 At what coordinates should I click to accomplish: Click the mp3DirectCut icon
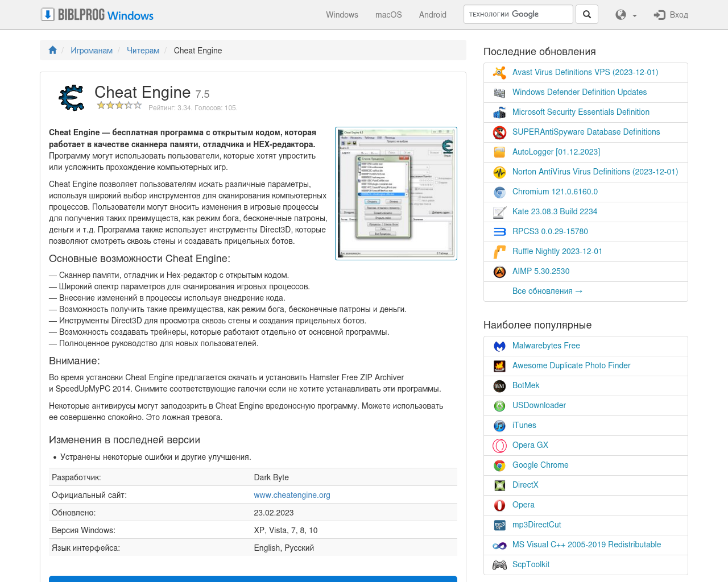click(x=499, y=525)
